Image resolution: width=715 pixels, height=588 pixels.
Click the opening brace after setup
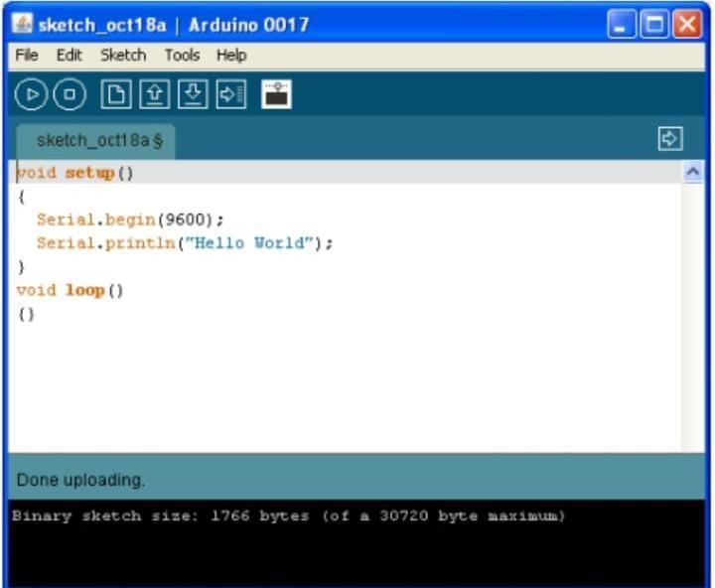(x=21, y=197)
